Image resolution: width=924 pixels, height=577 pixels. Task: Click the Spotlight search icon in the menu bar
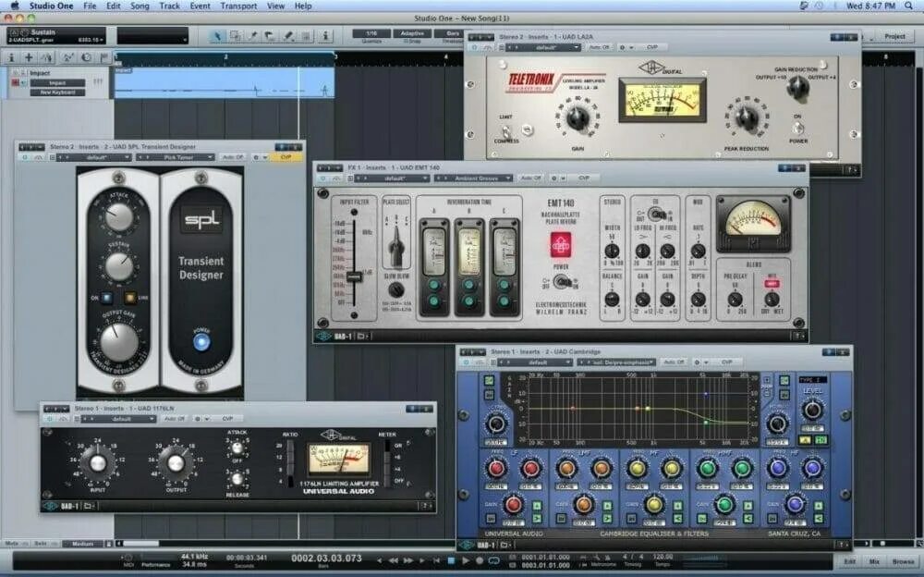click(908, 6)
